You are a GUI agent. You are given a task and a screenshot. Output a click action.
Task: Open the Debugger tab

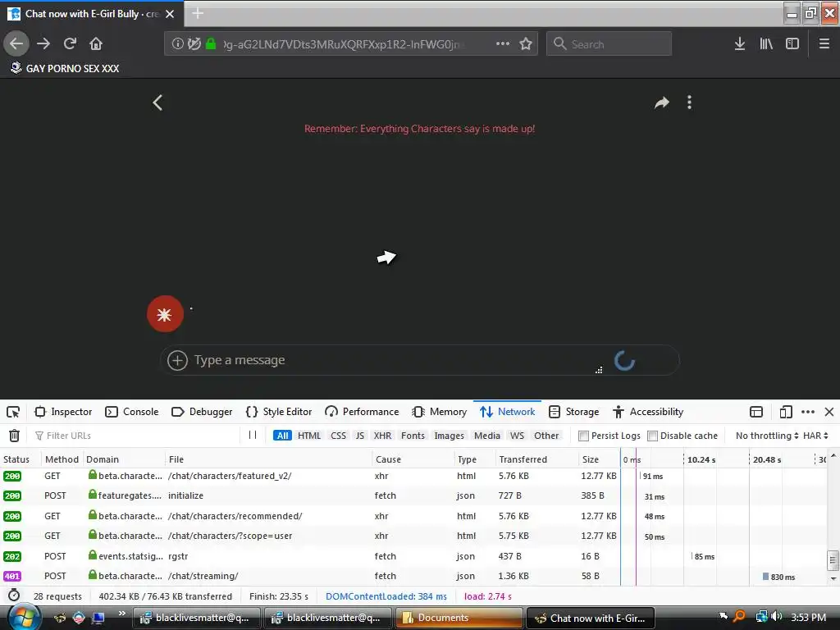click(x=202, y=412)
